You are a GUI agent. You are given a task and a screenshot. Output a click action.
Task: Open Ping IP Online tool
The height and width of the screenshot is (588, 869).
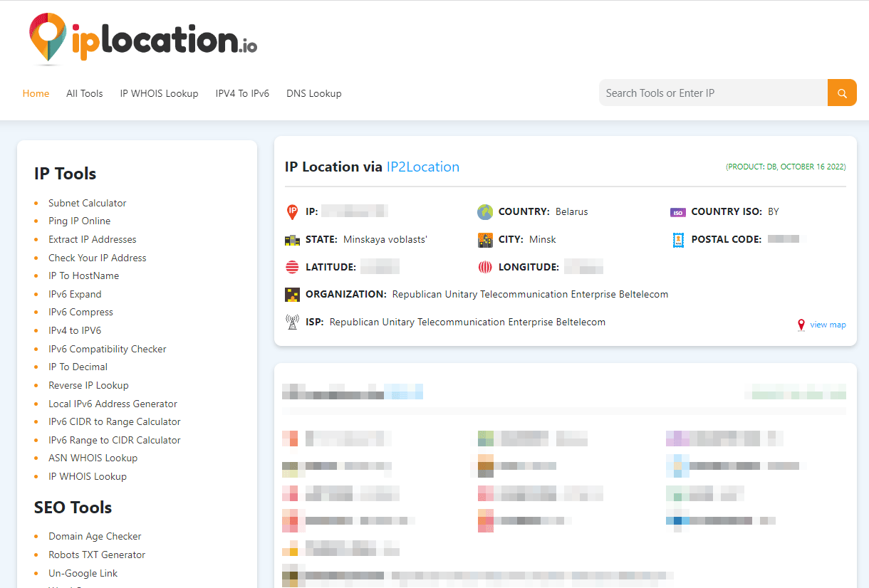(80, 221)
